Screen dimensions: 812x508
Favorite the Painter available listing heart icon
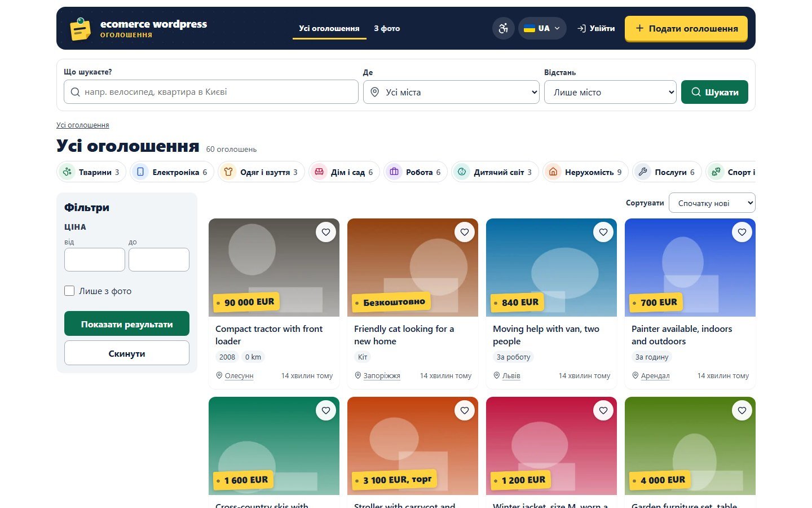point(742,232)
